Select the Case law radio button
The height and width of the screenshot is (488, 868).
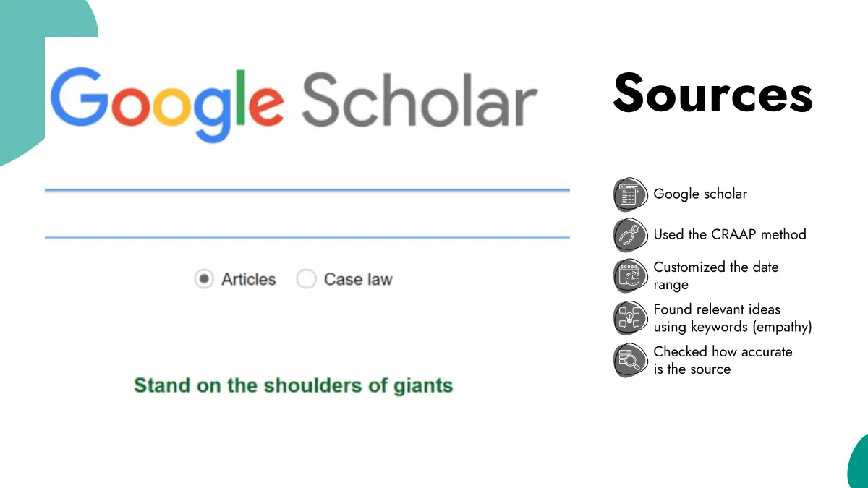(x=307, y=279)
